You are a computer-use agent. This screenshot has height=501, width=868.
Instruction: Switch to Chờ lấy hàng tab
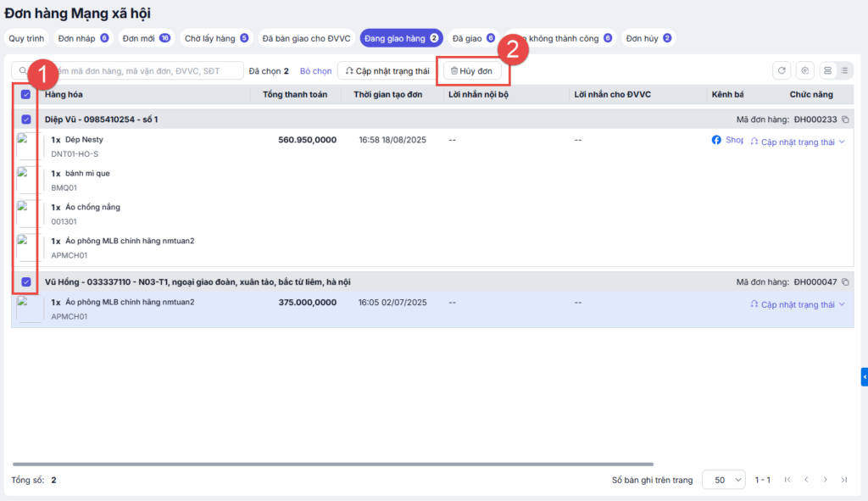point(216,38)
